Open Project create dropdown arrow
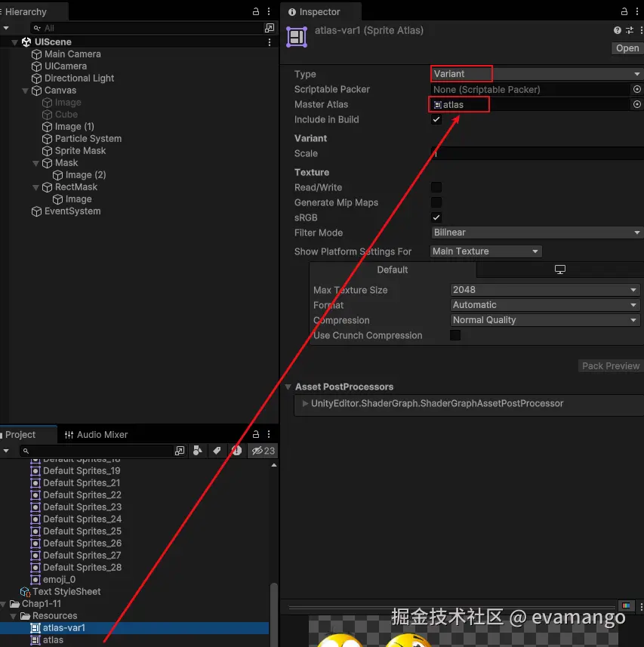Image resolution: width=644 pixels, height=647 pixels. 6,451
